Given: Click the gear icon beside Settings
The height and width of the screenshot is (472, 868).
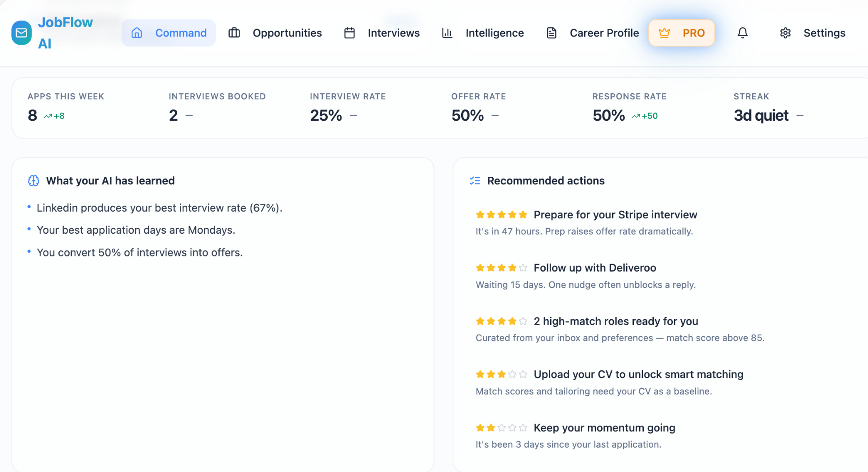Looking at the screenshot, I should [x=785, y=33].
